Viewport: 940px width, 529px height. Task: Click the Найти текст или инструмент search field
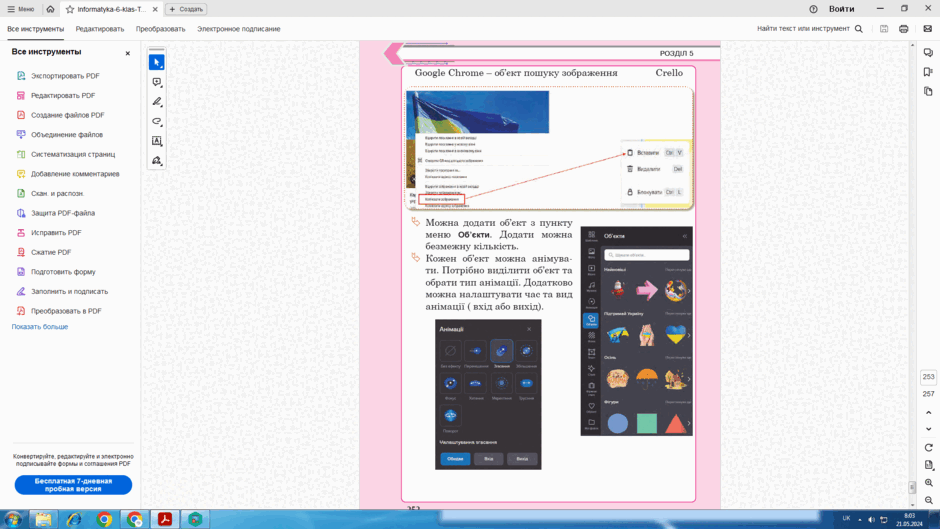tap(809, 29)
